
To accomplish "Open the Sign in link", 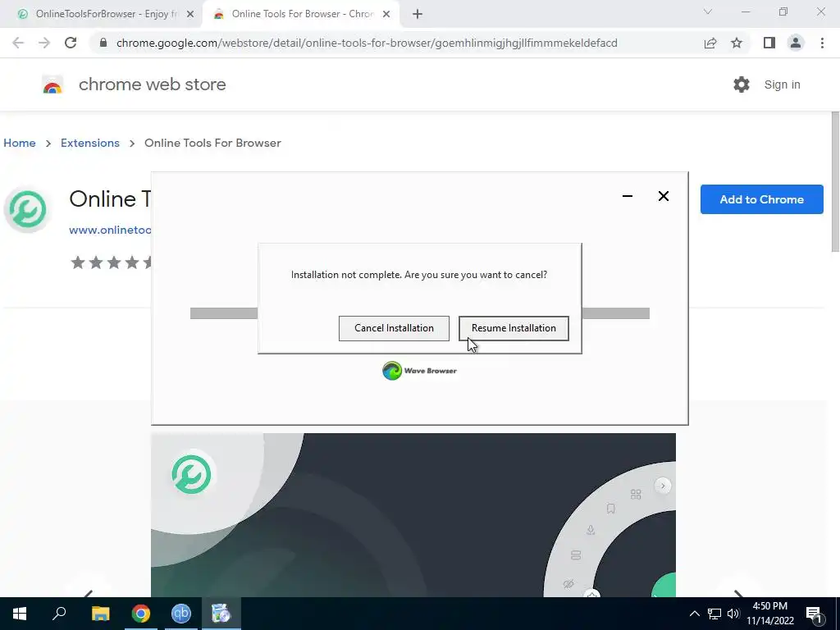I will (x=782, y=84).
